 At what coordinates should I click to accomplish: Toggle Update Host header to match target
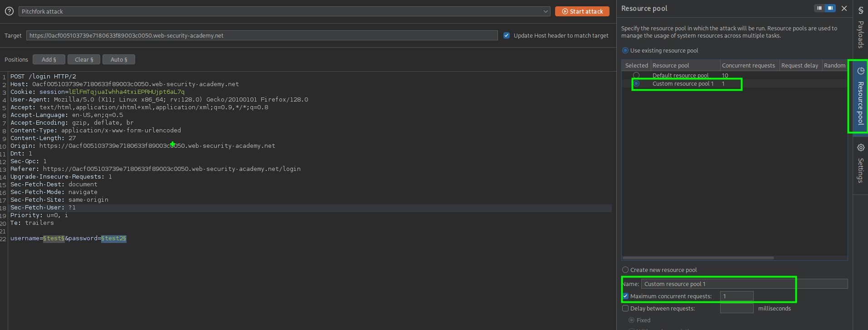(x=507, y=35)
